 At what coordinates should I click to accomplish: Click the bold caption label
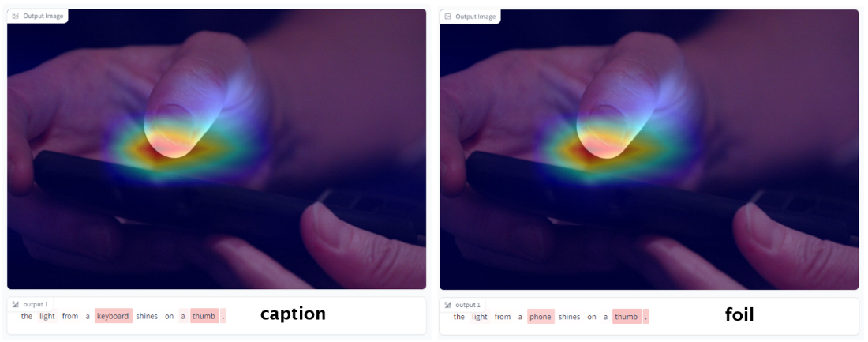pos(293,314)
